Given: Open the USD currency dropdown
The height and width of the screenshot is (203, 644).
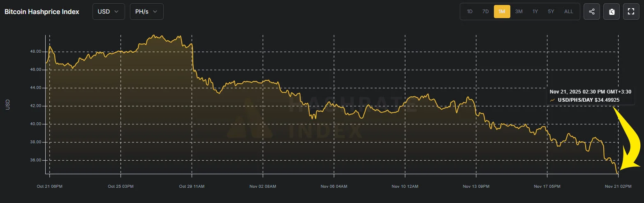Looking at the screenshot, I should pos(109,12).
